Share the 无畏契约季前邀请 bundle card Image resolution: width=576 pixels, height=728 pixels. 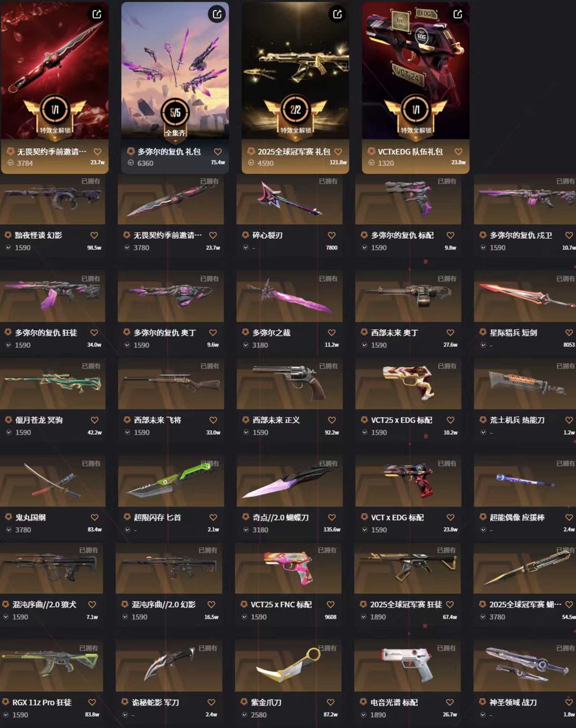click(97, 14)
